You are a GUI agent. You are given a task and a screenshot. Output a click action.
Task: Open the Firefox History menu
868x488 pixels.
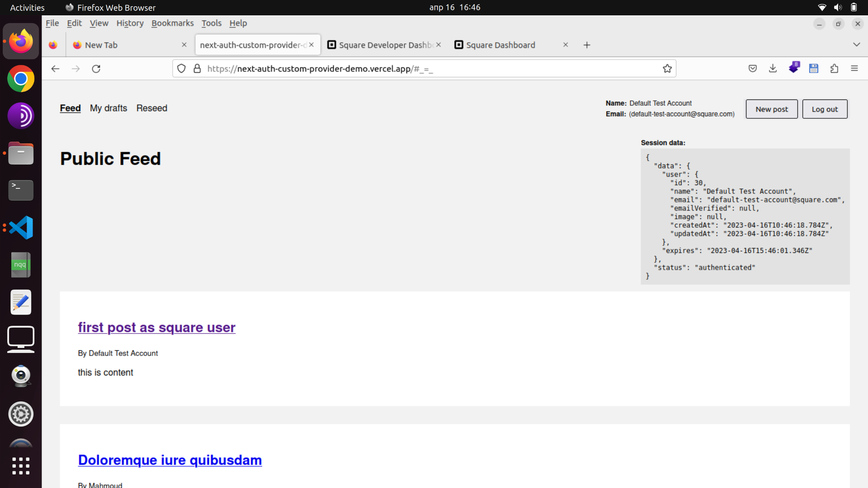(x=130, y=23)
